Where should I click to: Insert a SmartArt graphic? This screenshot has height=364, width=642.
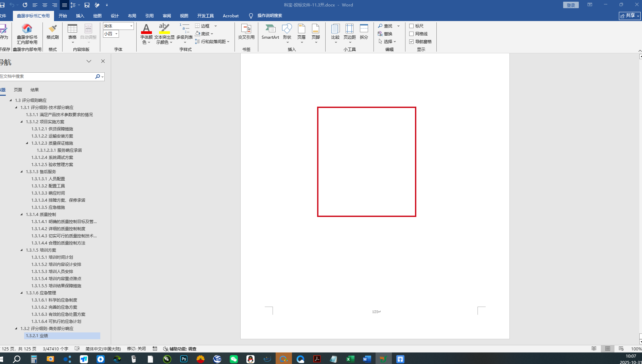click(x=270, y=32)
